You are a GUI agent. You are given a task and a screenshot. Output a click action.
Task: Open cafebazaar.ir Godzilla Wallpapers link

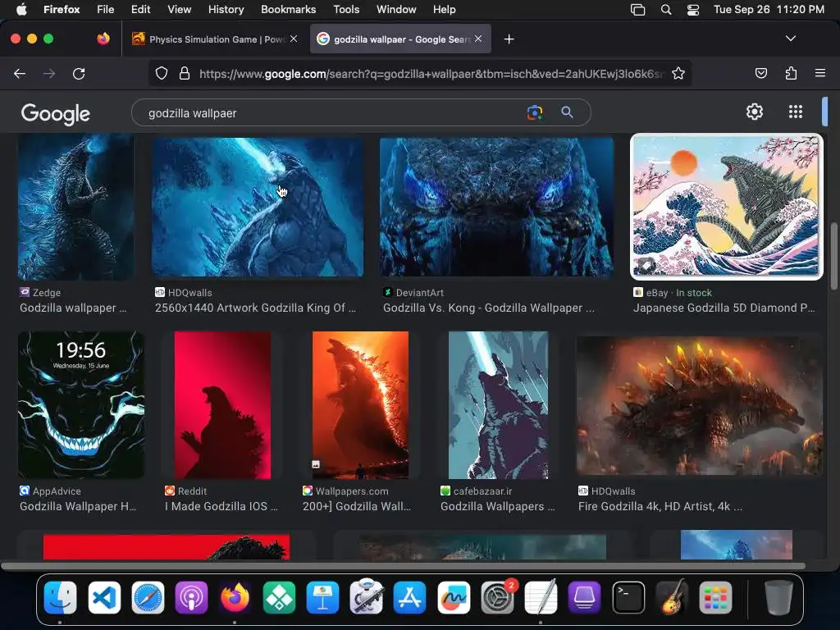[498, 506]
